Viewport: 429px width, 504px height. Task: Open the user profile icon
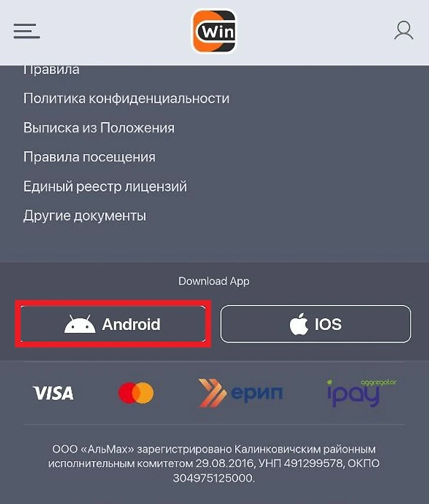[404, 31]
